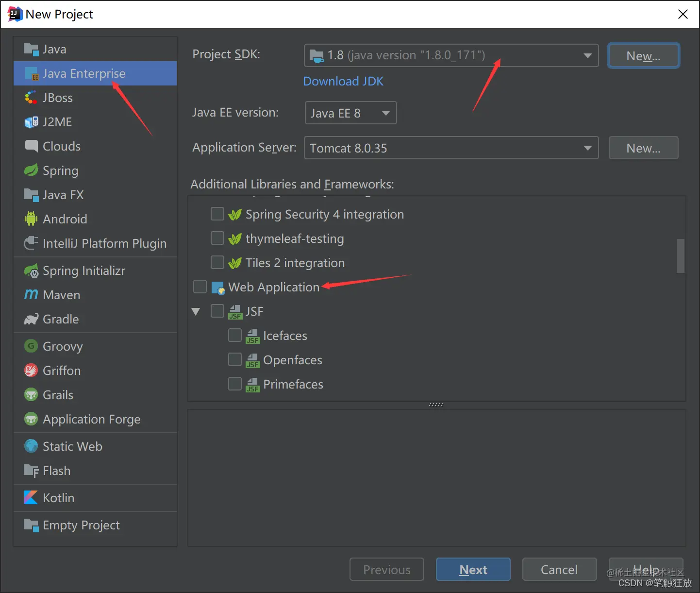This screenshot has height=593, width=700.
Task: Click the splitter handle below frameworks list
Action: 436,405
